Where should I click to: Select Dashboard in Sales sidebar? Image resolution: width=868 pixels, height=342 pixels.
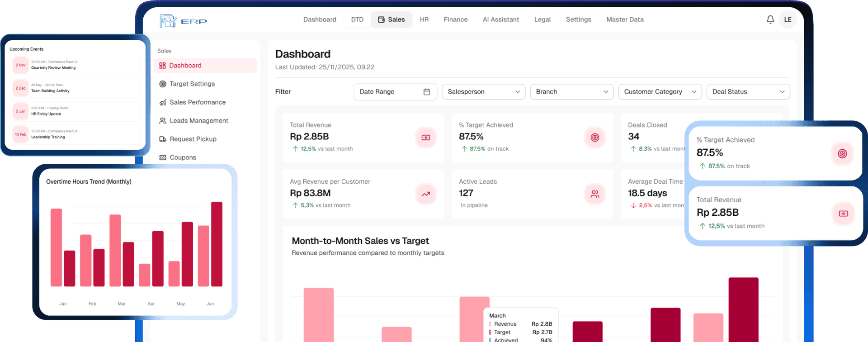coord(205,66)
